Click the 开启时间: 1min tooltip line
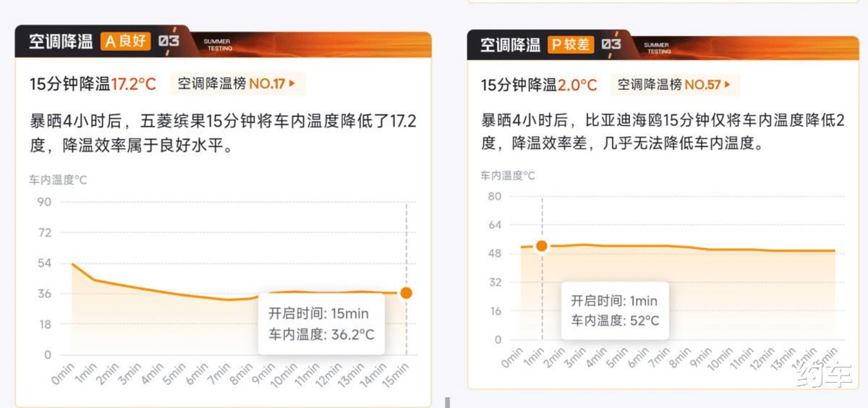Image resolution: width=868 pixels, height=408 pixels. [x=614, y=301]
